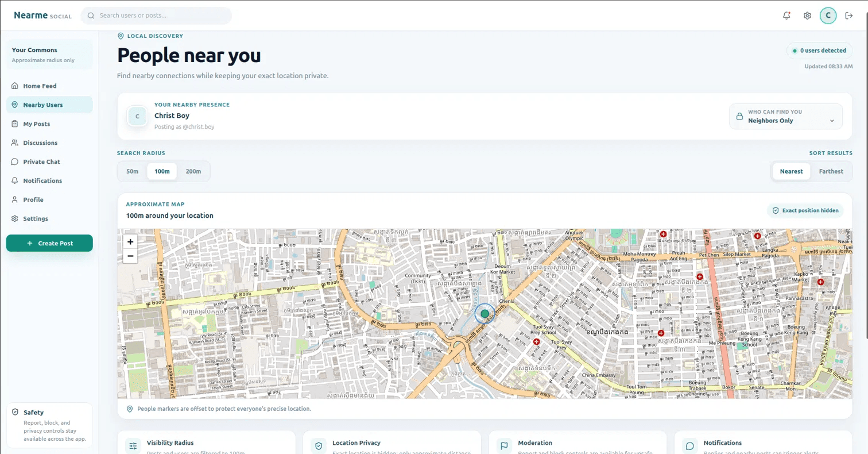Go to Home Feed

tap(49, 86)
